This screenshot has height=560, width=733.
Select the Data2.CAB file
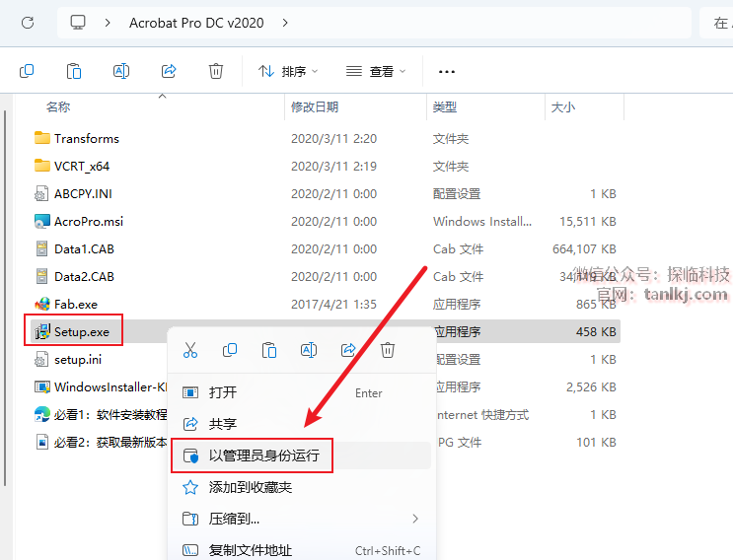click(x=84, y=276)
